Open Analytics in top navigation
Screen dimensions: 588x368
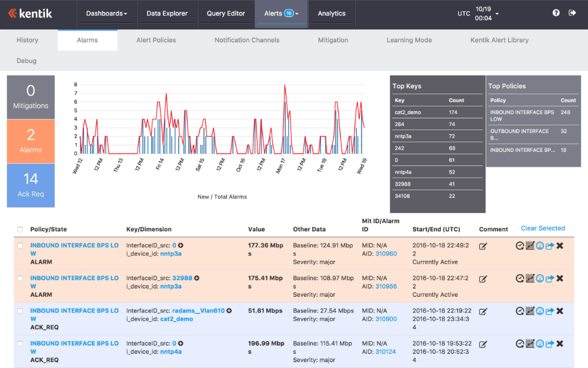(x=332, y=14)
